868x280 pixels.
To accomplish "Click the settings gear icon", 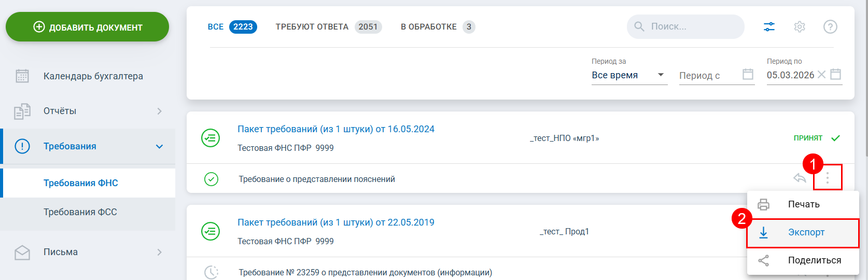I will (x=800, y=26).
